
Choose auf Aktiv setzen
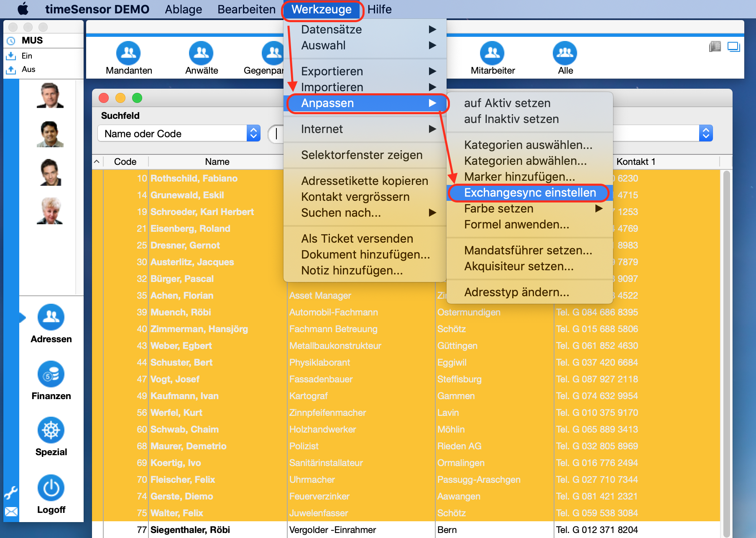(x=530, y=103)
